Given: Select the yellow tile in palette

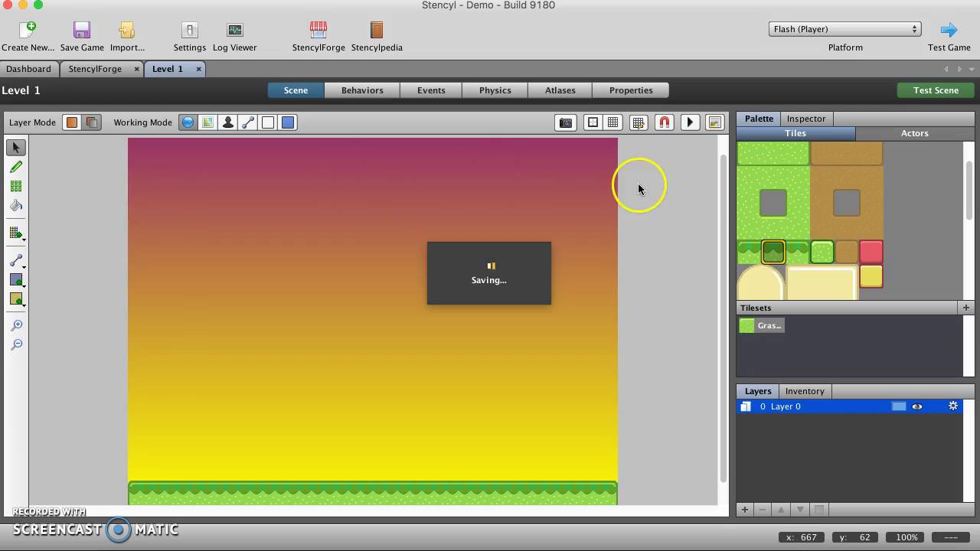Looking at the screenshot, I should coord(871,276).
